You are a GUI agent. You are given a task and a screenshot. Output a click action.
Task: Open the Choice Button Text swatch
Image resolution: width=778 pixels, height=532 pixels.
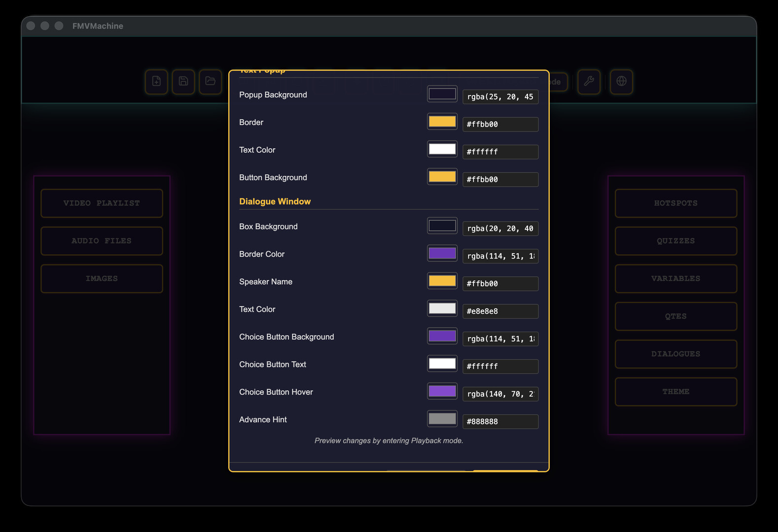tap(442, 364)
